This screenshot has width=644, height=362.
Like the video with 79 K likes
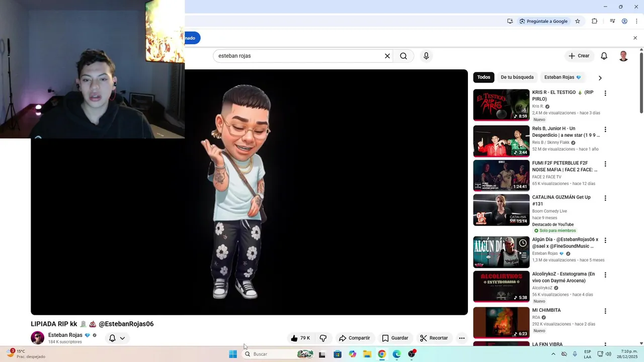pyautogui.click(x=301, y=338)
